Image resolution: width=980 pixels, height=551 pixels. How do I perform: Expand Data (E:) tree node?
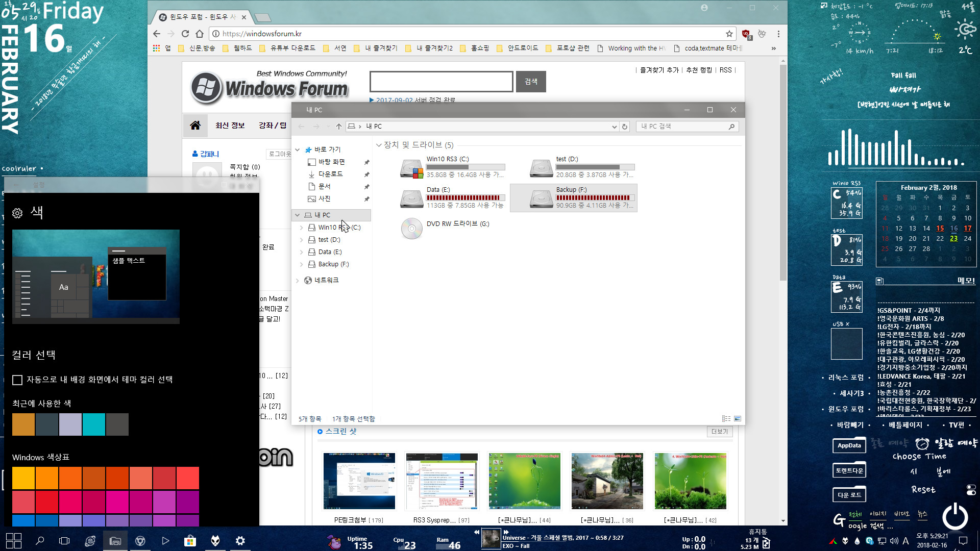302,252
